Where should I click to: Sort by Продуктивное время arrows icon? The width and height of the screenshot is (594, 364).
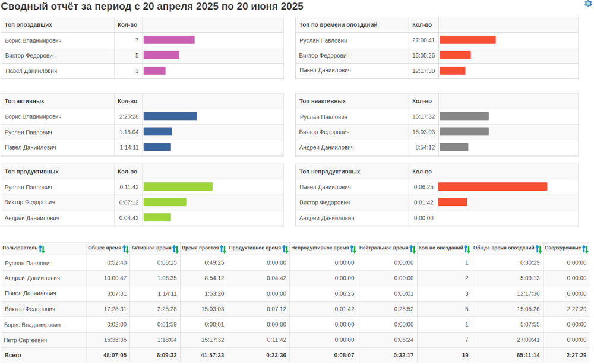pos(285,248)
